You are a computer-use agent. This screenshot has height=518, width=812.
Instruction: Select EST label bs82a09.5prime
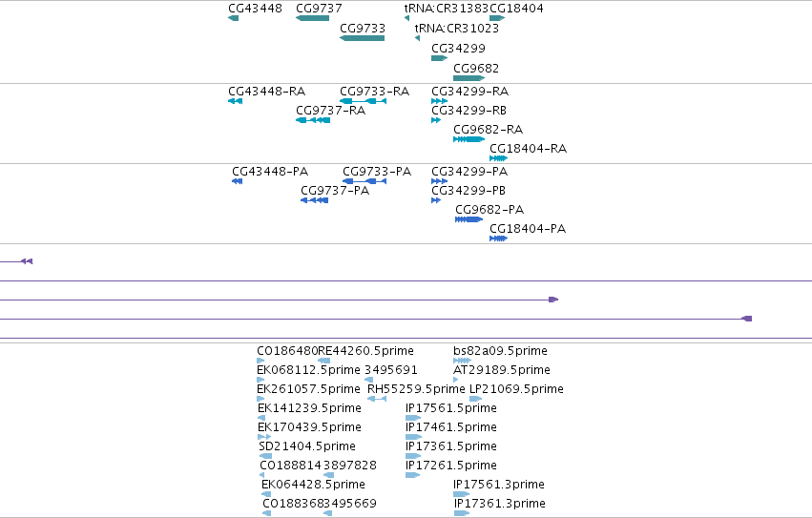coord(500,351)
